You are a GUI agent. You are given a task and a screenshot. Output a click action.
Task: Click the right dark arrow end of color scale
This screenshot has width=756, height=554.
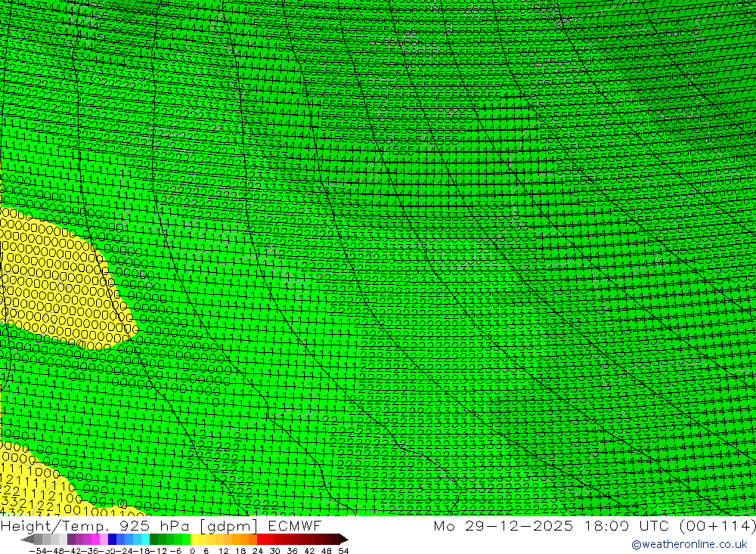[x=343, y=539]
